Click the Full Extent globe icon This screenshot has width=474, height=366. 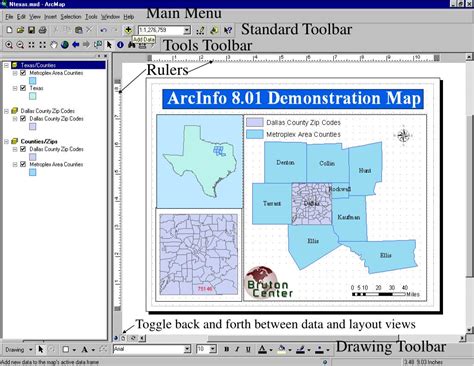[x=64, y=45]
